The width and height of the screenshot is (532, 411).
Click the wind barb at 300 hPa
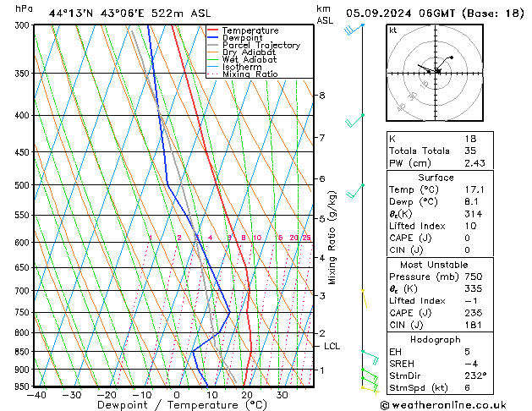pyautogui.click(x=354, y=30)
